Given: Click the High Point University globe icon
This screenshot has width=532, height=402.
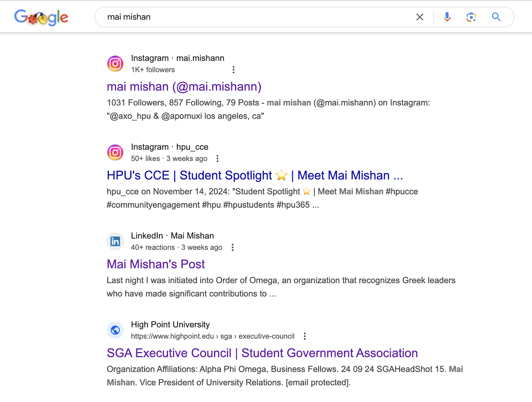Looking at the screenshot, I should 115,330.
